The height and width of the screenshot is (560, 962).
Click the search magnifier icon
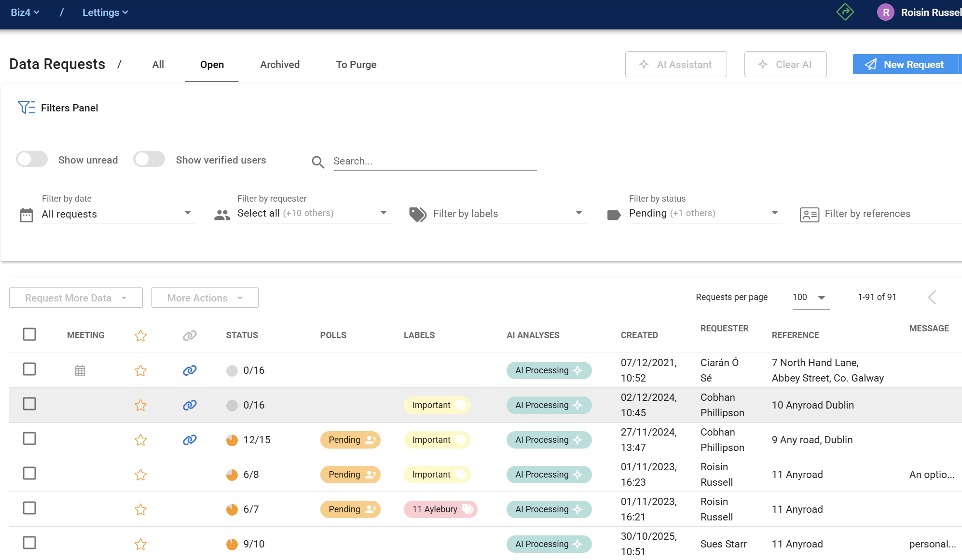(317, 162)
